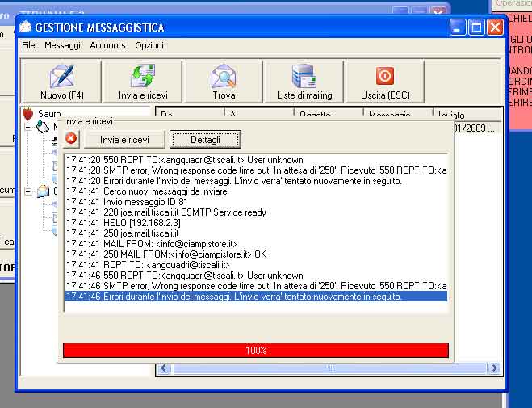Screen dimensions: 532x408
Task: Select log line '17:41:41 RCPT TO: <angquadri@tiscali.it>'
Action: (256, 265)
